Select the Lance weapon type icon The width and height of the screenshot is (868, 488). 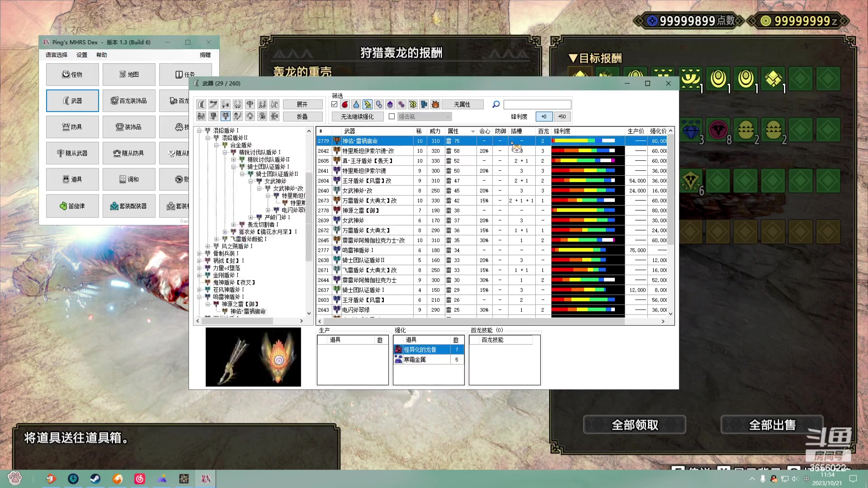274,104
